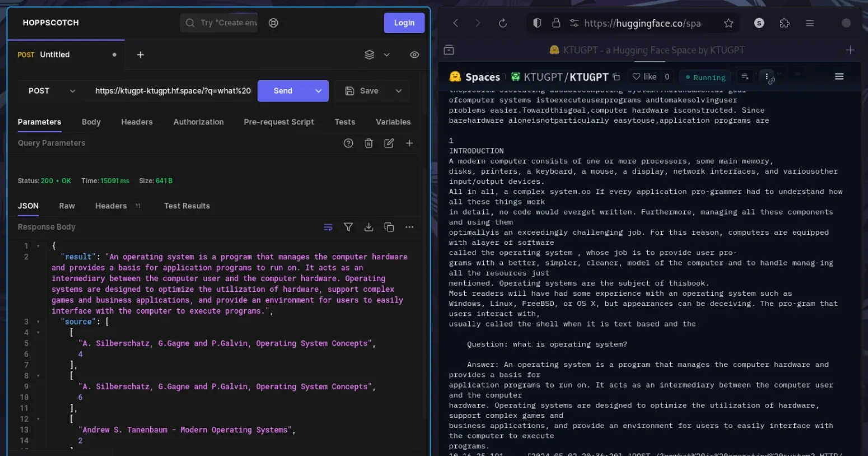Save the current request

point(362,91)
